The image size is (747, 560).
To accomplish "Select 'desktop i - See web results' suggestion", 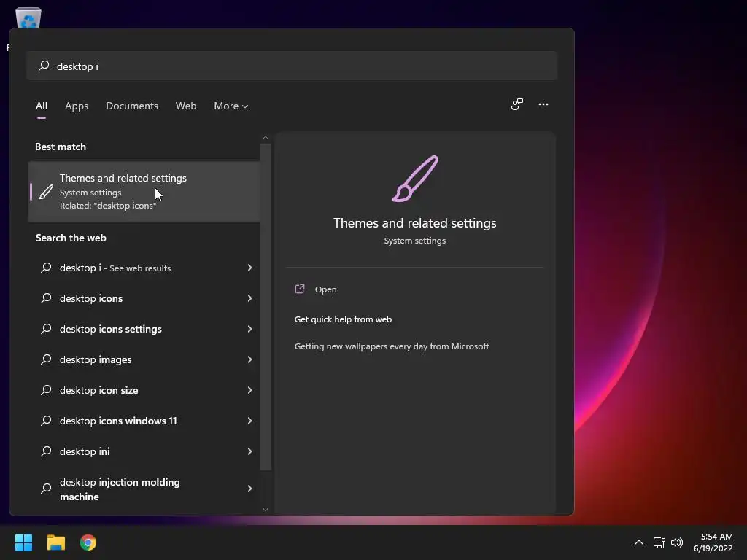I will coord(144,268).
